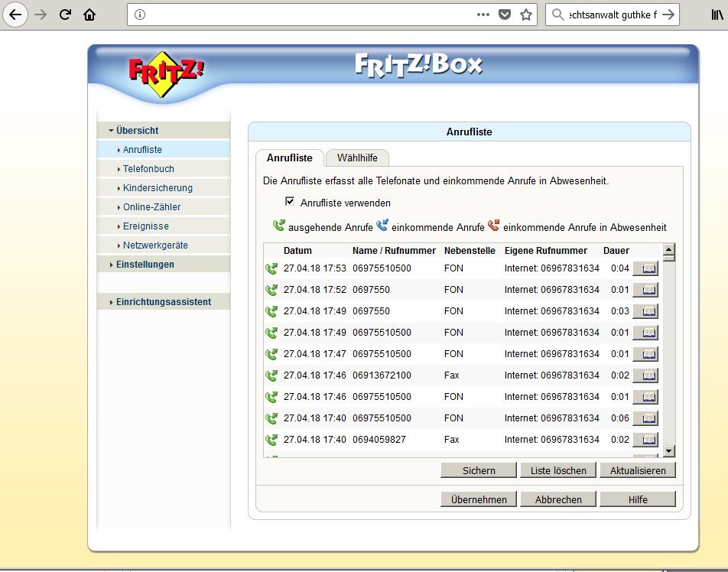Open Ereignisse in the sidebar
Image resolution: width=728 pixels, height=572 pixels.
pyautogui.click(x=164, y=226)
